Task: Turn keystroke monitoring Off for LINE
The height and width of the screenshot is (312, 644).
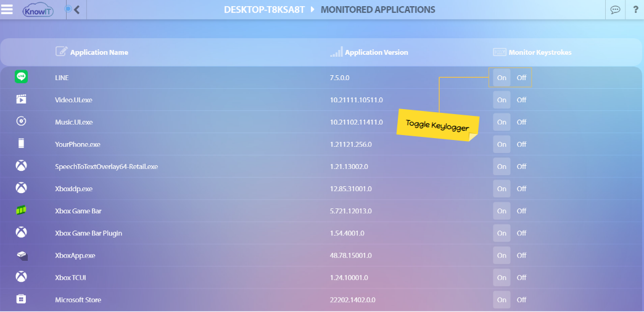Action: 522,78
